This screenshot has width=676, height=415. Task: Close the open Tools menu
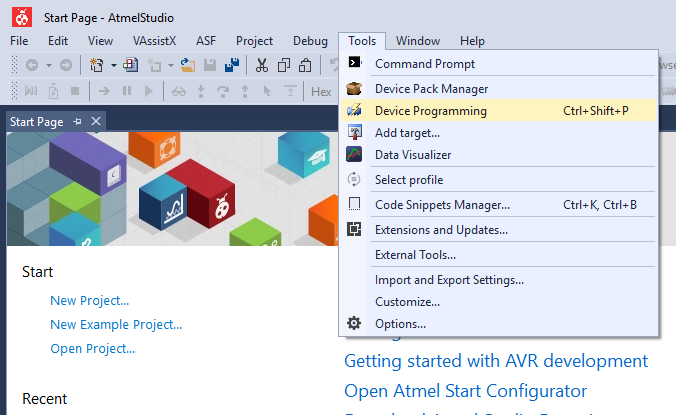click(x=362, y=41)
